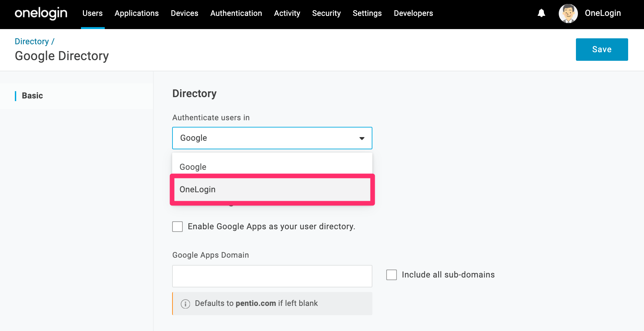Save the Google Directory settings
The height and width of the screenshot is (331, 644).
tap(602, 50)
